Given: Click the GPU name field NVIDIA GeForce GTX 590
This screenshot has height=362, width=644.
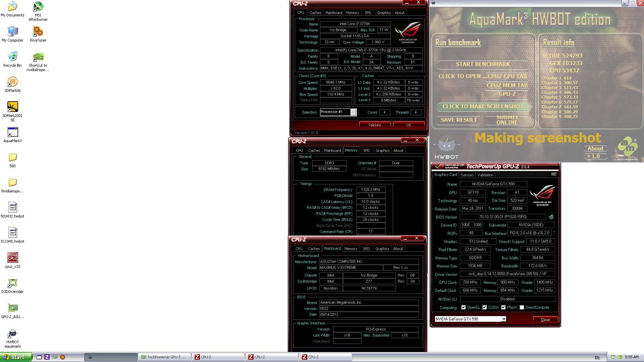Looking at the screenshot, I should [493, 184].
